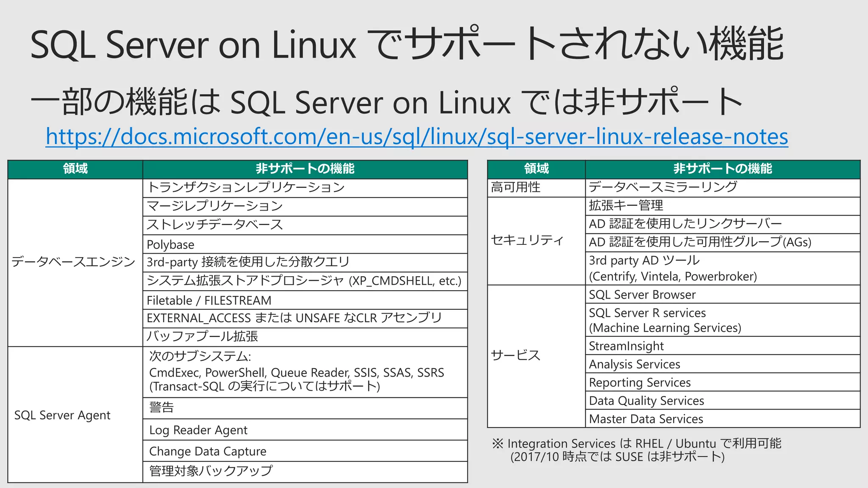Click left table header '領域'

point(75,169)
